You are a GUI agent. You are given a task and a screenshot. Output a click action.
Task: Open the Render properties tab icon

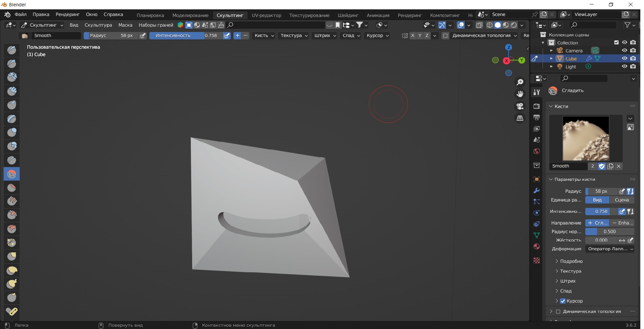pyautogui.click(x=537, y=106)
